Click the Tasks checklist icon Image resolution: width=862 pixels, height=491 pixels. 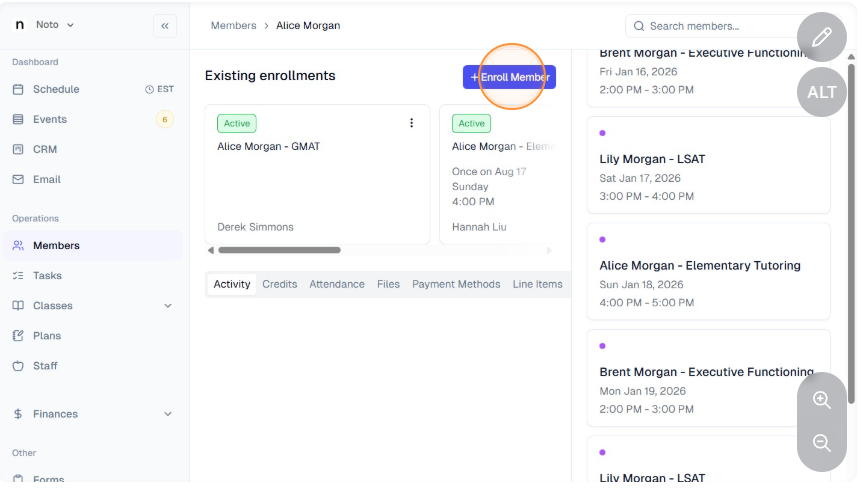point(18,275)
